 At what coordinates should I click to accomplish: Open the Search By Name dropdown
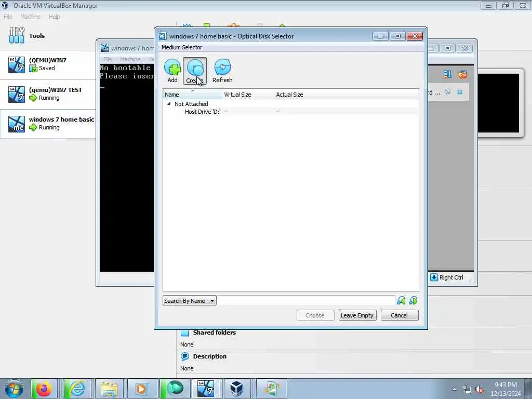tap(189, 301)
